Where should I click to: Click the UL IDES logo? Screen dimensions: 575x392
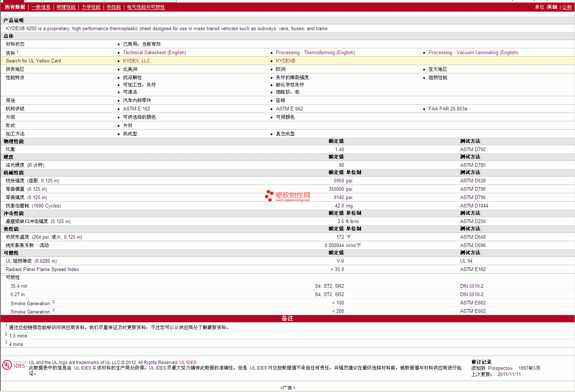14,365
